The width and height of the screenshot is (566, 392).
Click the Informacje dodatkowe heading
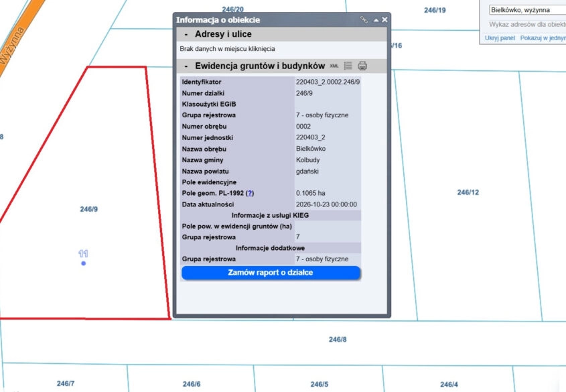point(270,248)
